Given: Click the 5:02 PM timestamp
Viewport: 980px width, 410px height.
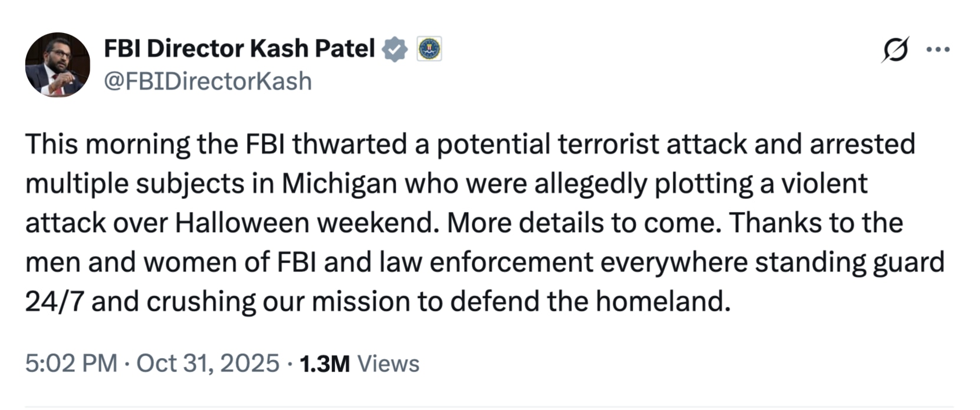Looking at the screenshot, I should tap(71, 363).
